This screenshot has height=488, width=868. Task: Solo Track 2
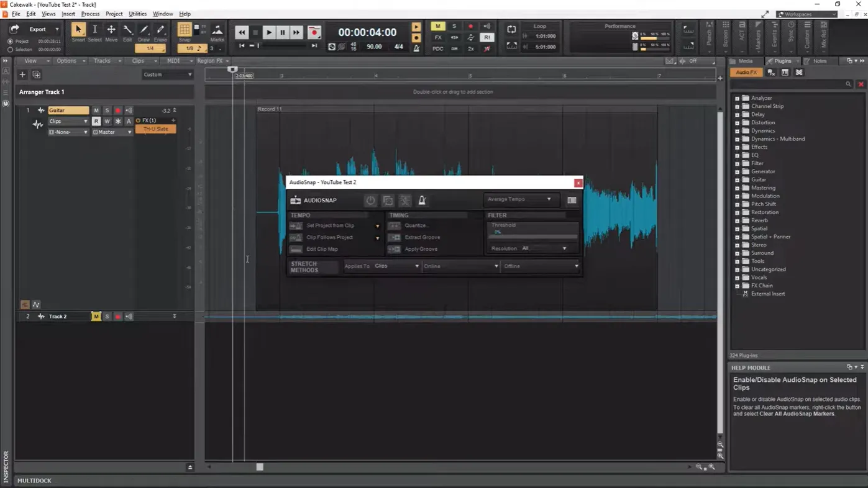[x=107, y=317]
